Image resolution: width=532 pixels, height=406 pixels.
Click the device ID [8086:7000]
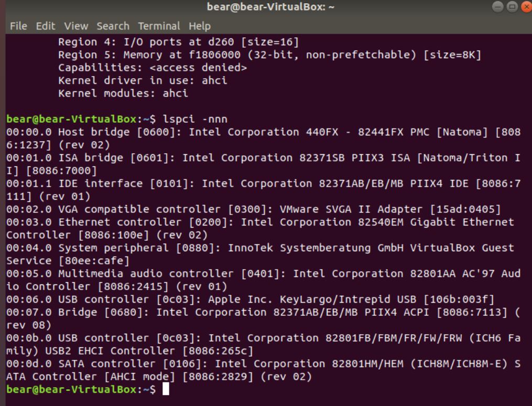pyautogui.click(x=61, y=170)
